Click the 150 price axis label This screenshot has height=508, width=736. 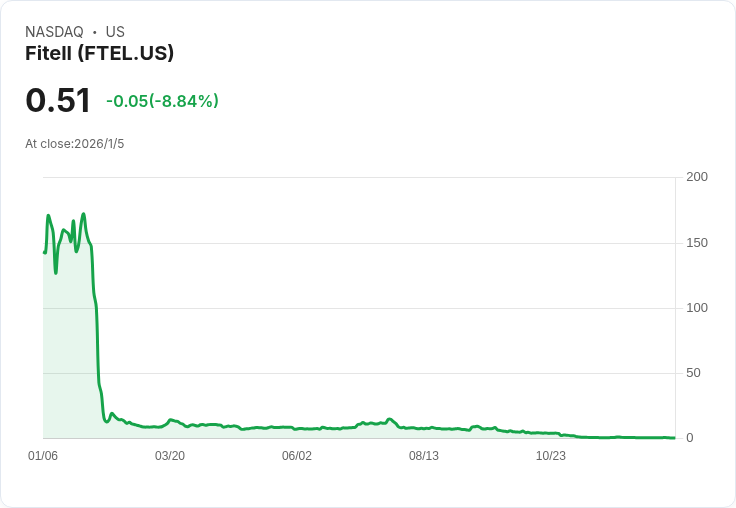697,243
